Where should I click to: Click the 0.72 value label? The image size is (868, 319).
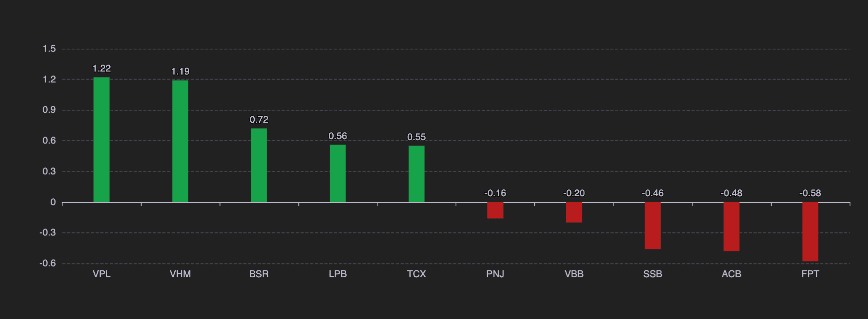tap(259, 120)
